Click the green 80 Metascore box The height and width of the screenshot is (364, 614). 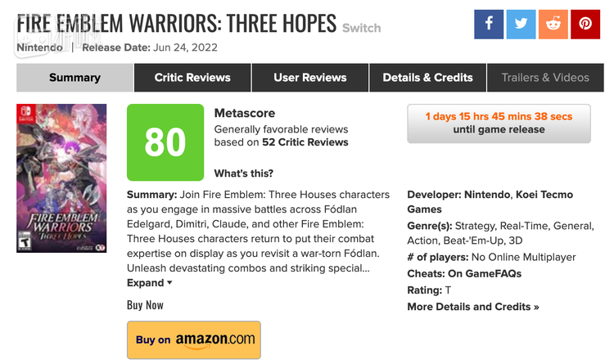click(x=165, y=142)
